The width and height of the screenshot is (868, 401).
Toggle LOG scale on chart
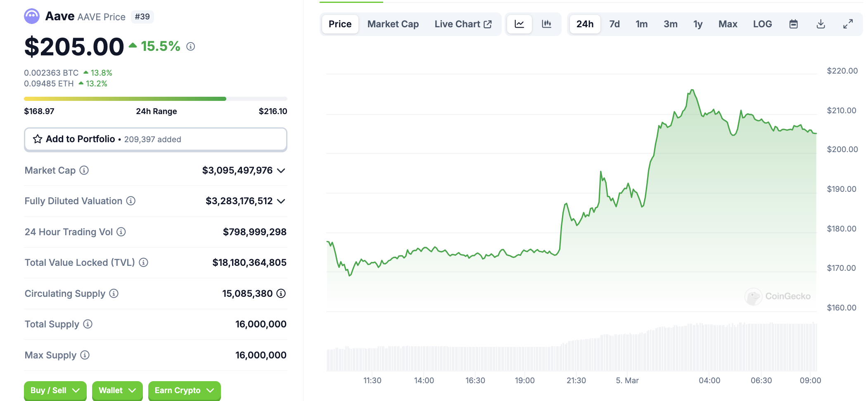(x=762, y=24)
